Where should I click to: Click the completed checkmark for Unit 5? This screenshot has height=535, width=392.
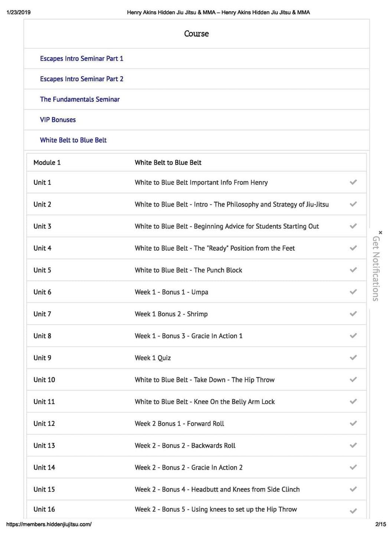[353, 270]
